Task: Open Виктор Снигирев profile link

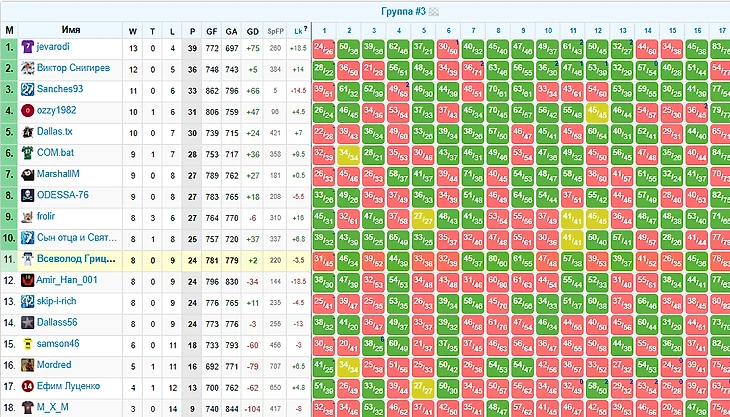Action: point(74,68)
